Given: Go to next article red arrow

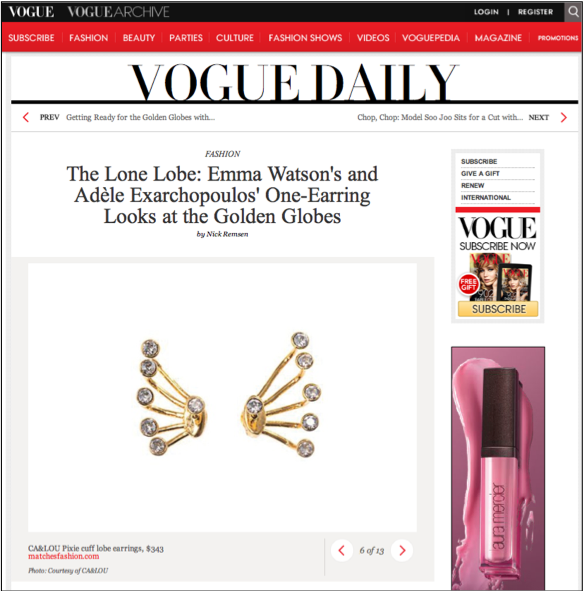Looking at the screenshot, I should point(564,118).
